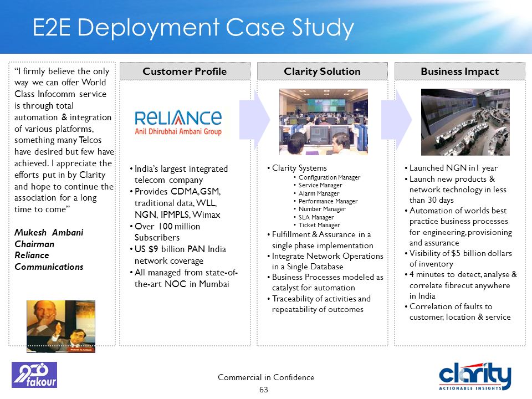Click the Clarity Solution header
532x399 pixels.
click(x=323, y=71)
